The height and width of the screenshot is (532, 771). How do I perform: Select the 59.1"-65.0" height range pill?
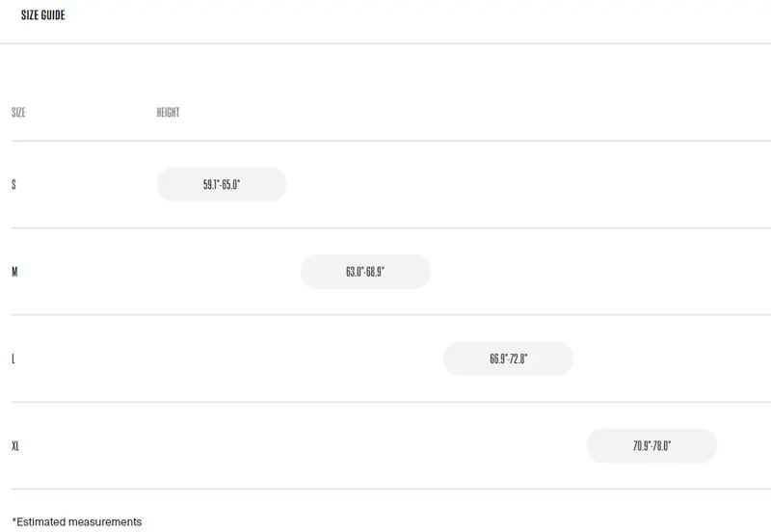pos(222,184)
